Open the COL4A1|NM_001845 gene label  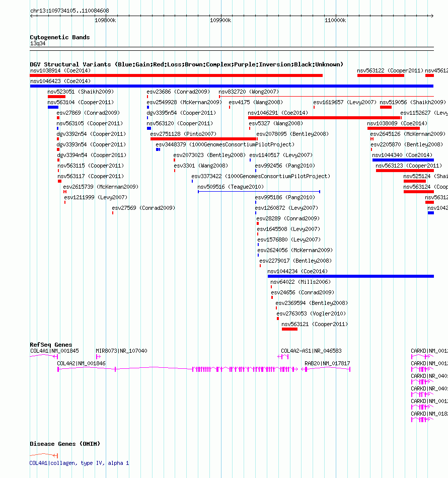54,351
